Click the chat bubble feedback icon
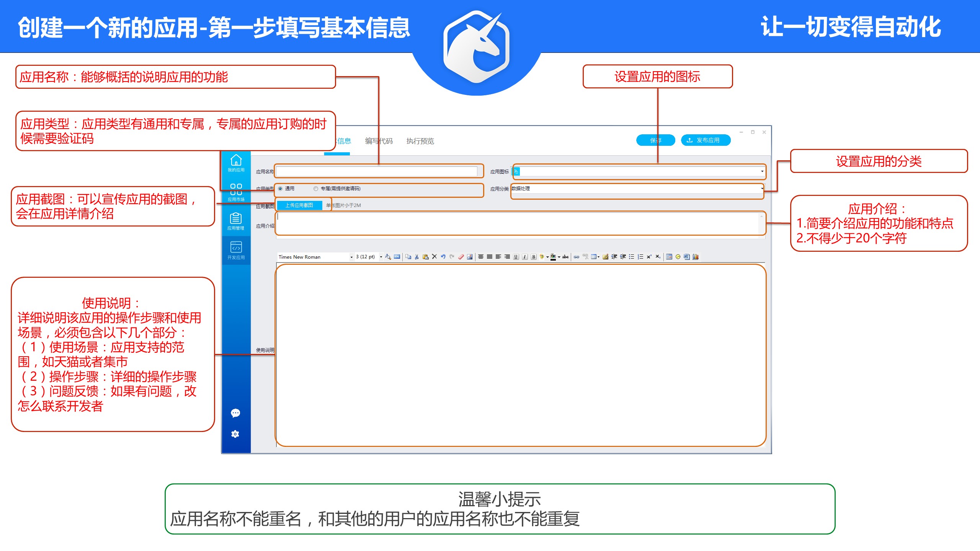The height and width of the screenshot is (551, 980). click(235, 413)
